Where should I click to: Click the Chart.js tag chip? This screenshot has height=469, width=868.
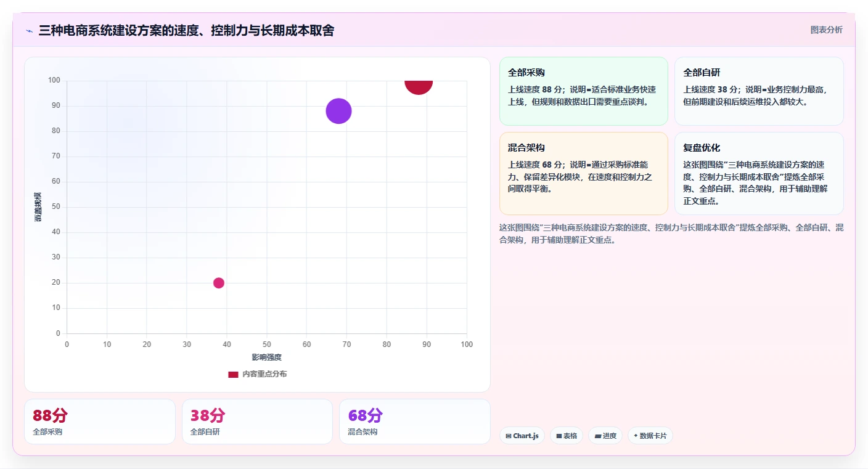(x=522, y=436)
